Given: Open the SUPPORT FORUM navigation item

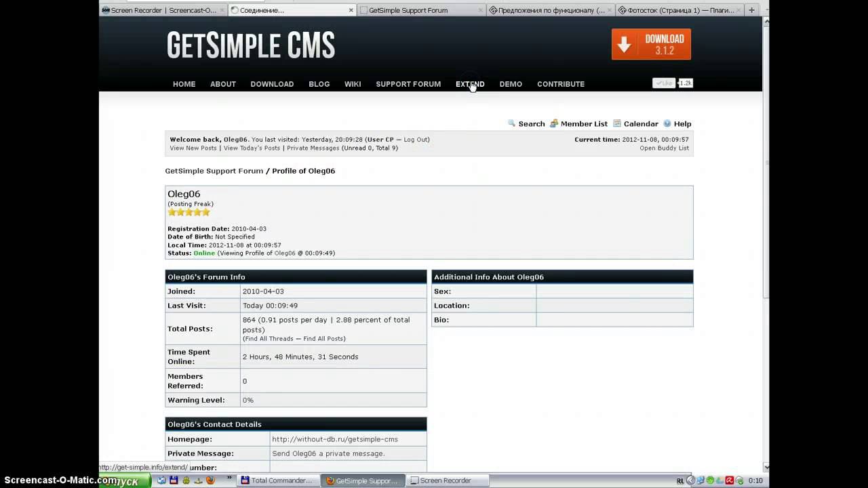Looking at the screenshot, I should point(408,84).
